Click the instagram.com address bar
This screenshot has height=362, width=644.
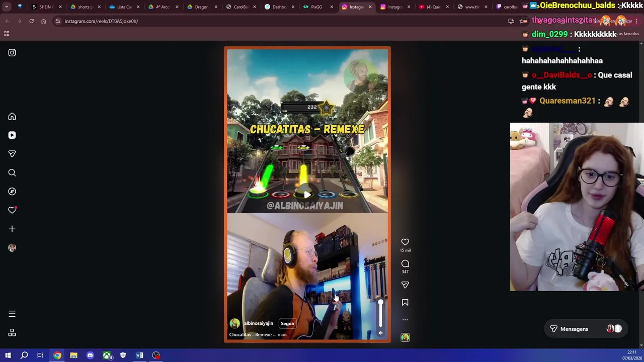click(282, 21)
